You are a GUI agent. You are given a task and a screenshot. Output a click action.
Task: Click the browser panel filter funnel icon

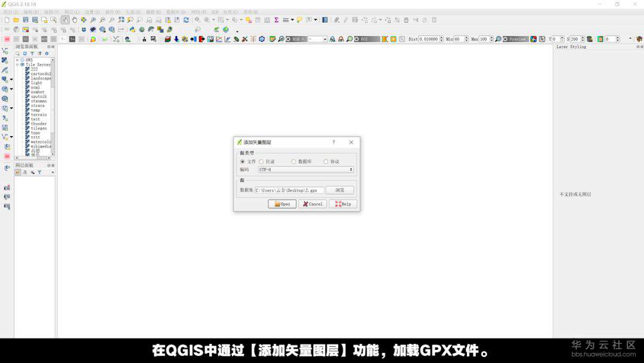[32, 54]
